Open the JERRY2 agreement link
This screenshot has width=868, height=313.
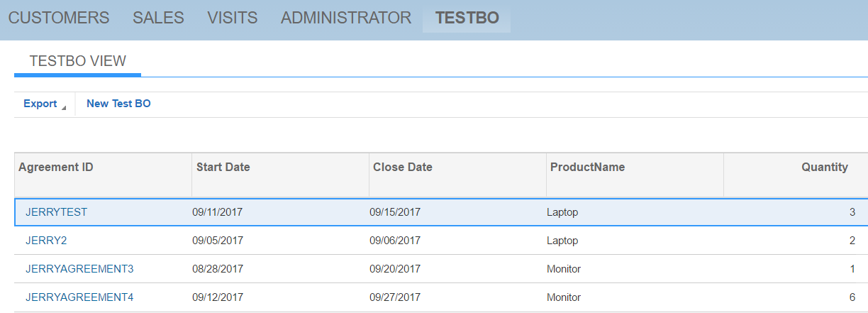(x=46, y=241)
